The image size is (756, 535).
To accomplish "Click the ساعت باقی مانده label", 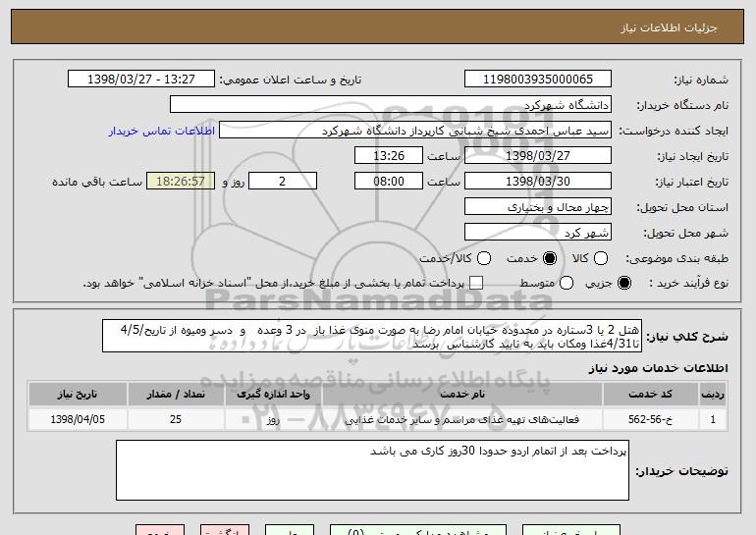I will coord(97,182).
